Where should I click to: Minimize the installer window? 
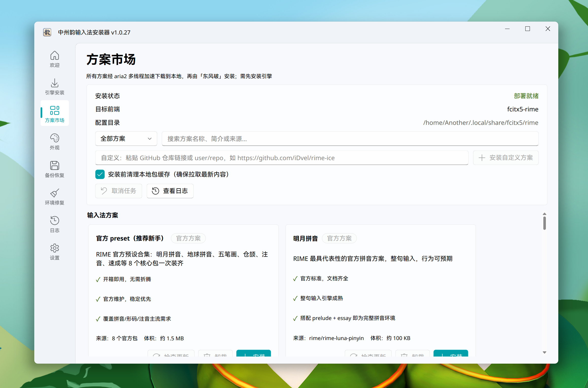click(507, 29)
